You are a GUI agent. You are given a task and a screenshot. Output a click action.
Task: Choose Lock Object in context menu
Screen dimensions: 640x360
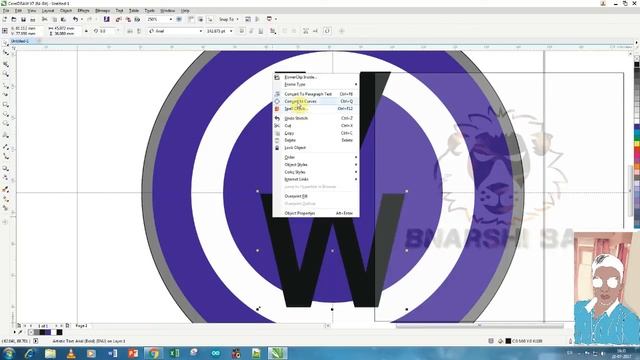(316, 148)
